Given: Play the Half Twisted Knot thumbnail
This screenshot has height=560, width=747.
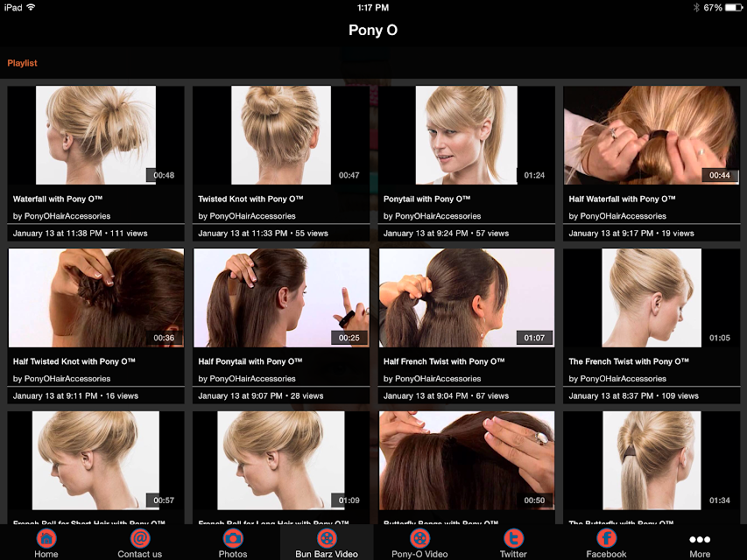Looking at the screenshot, I should tap(95, 297).
